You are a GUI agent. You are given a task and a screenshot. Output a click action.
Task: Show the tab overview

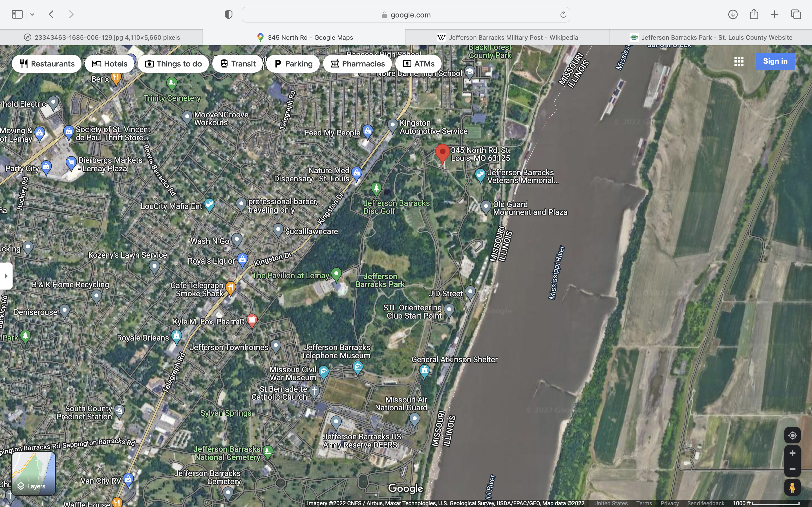[796, 14]
